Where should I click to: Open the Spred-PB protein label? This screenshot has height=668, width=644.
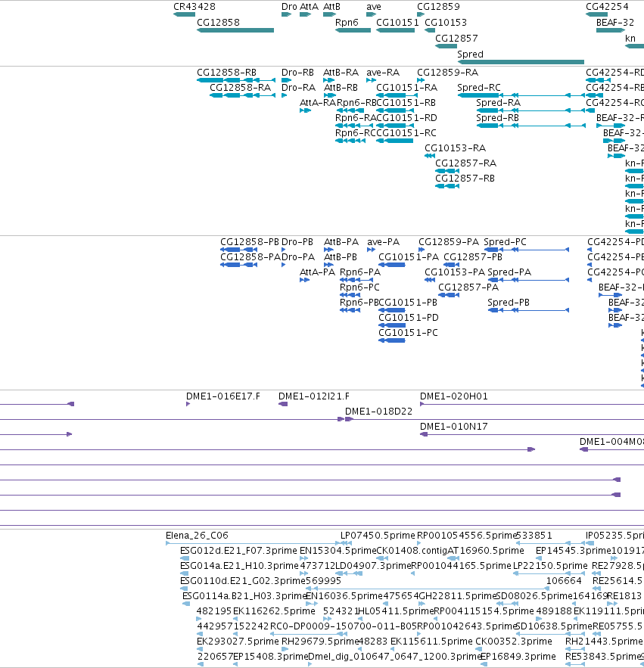(509, 303)
